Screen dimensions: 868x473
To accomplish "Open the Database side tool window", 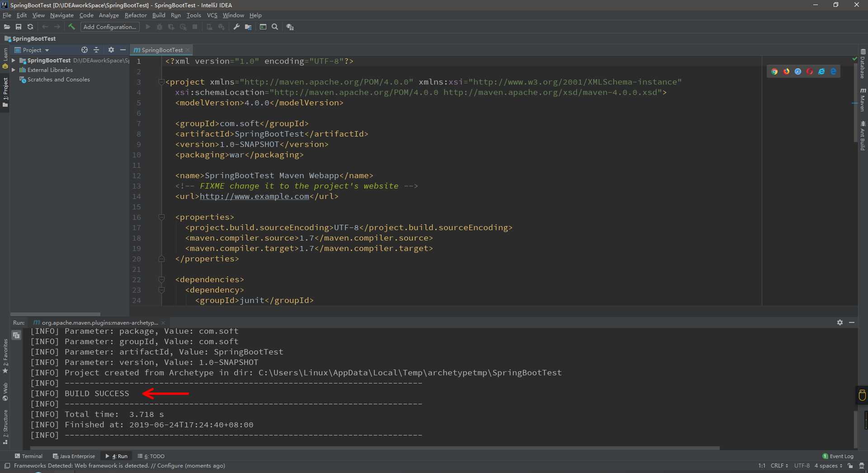I will click(863, 64).
